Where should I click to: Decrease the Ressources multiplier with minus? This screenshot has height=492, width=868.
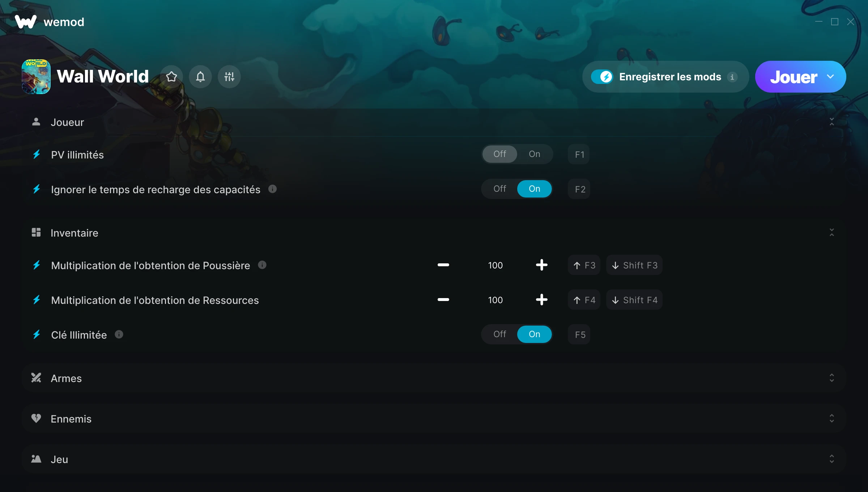tap(443, 300)
